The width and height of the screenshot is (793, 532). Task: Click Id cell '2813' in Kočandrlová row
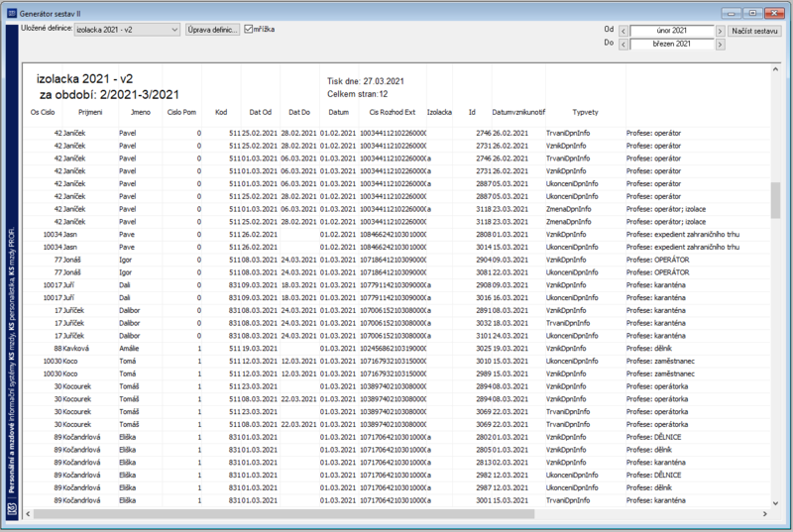(484, 463)
